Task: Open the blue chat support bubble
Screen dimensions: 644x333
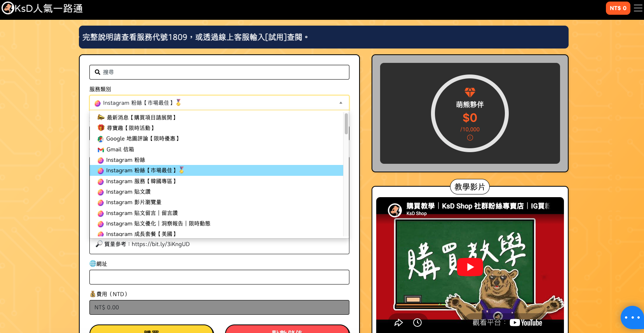Action: (632, 317)
